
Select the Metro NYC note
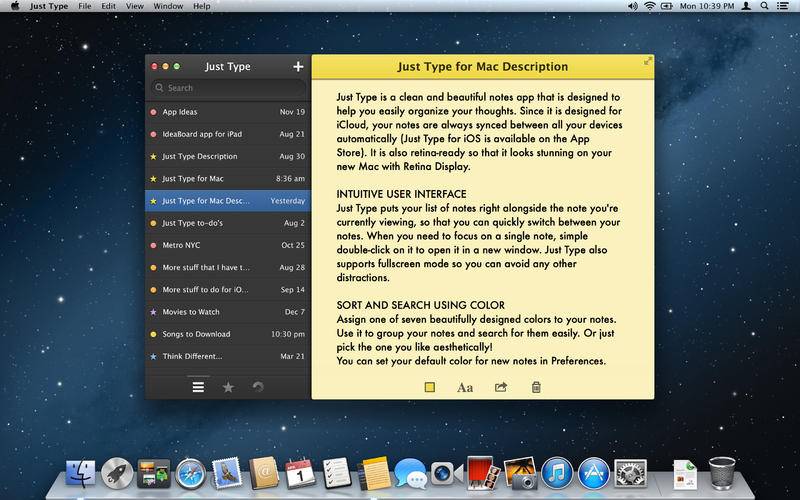pyautogui.click(x=228, y=245)
